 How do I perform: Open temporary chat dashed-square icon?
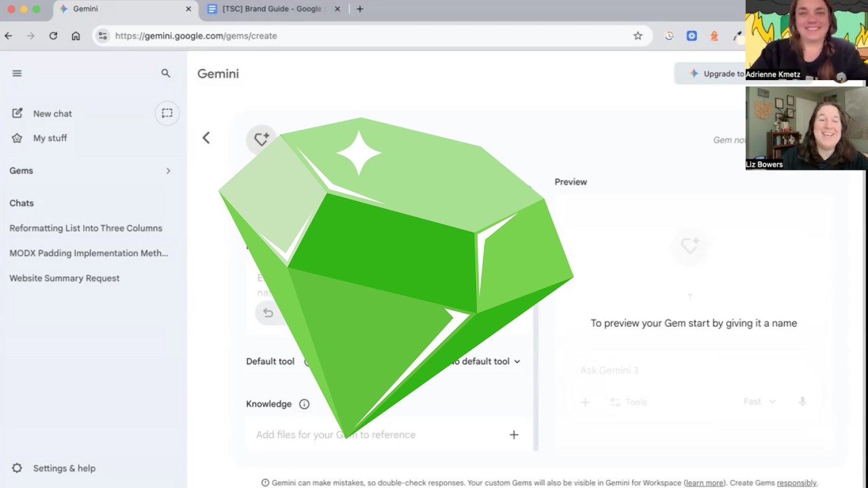tap(167, 113)
